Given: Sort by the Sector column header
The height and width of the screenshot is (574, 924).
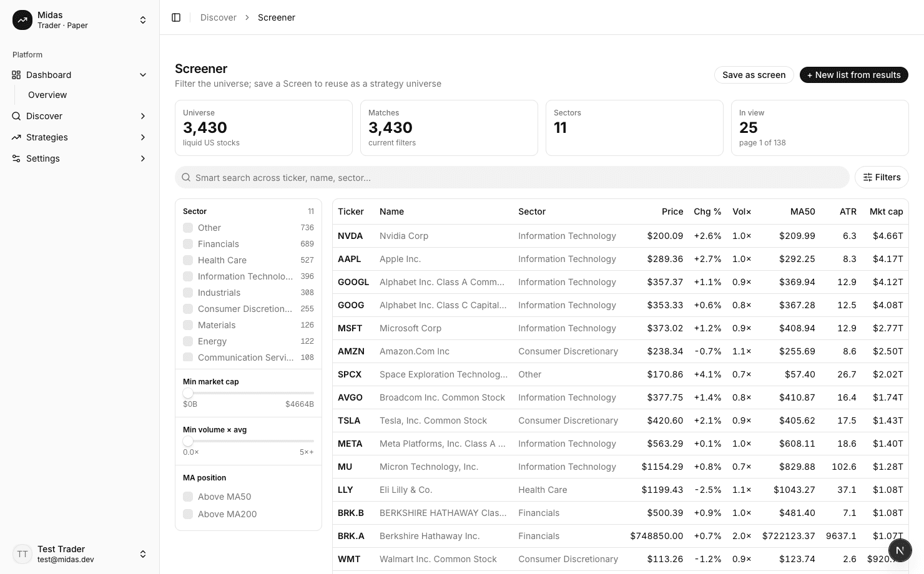Looking at the screenshot, I should click(532, 212).
